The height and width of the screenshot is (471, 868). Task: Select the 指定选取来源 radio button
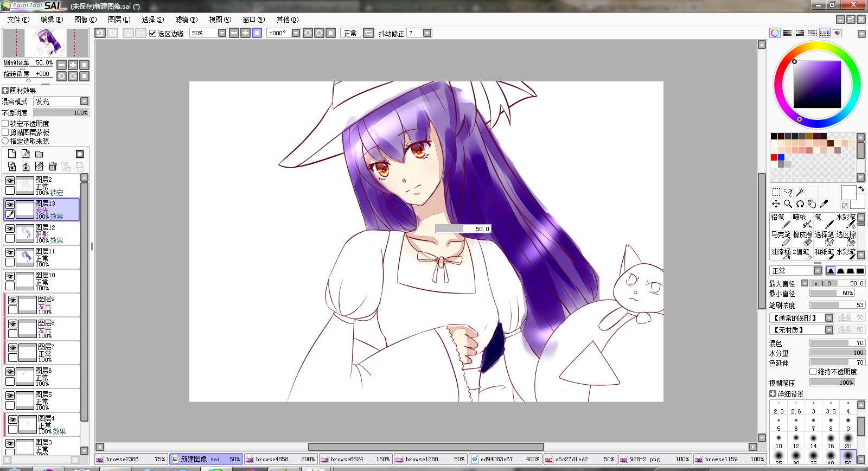click(5, 141)
